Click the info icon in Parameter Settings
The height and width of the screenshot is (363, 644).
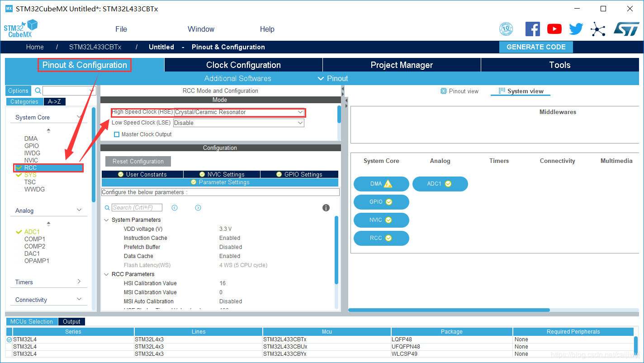click(x=326, y=208)
